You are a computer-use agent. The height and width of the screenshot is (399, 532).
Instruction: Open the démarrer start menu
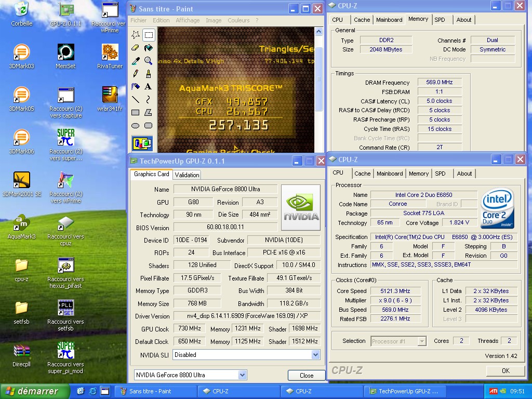[34, 391]
